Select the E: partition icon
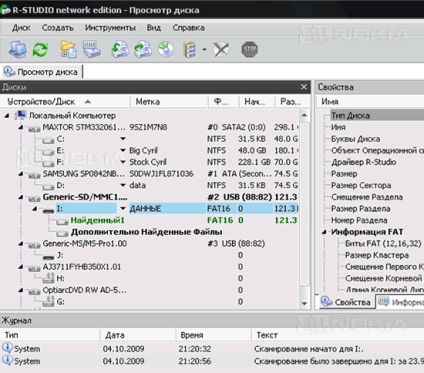The image size is (424, 373). click(49, 151)
